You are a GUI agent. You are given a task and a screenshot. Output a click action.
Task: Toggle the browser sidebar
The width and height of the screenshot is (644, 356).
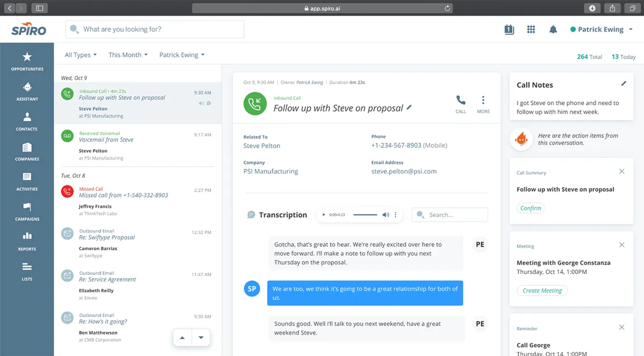tap(39, 8)
